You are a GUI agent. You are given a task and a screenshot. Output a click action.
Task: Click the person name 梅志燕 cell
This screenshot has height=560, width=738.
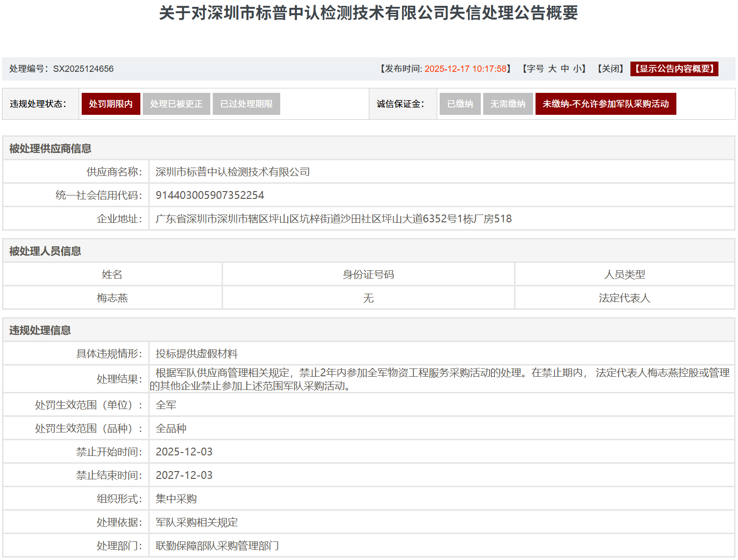click(112, 298)
